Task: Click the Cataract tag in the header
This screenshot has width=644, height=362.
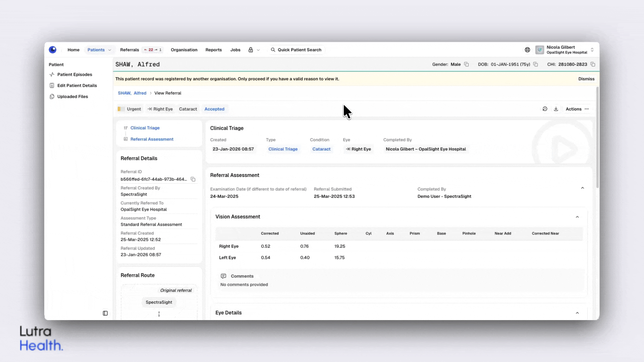Action: pos(188,109)
